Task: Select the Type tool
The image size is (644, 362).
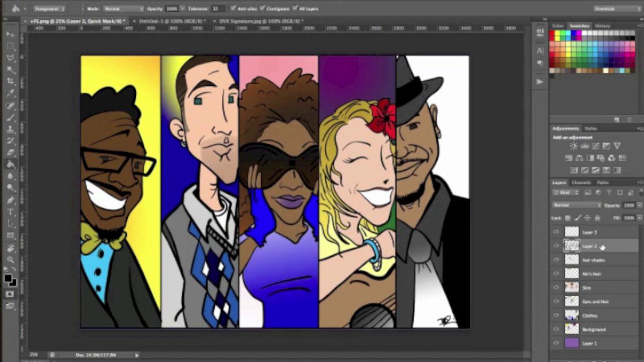Action: tap(10, 212)
